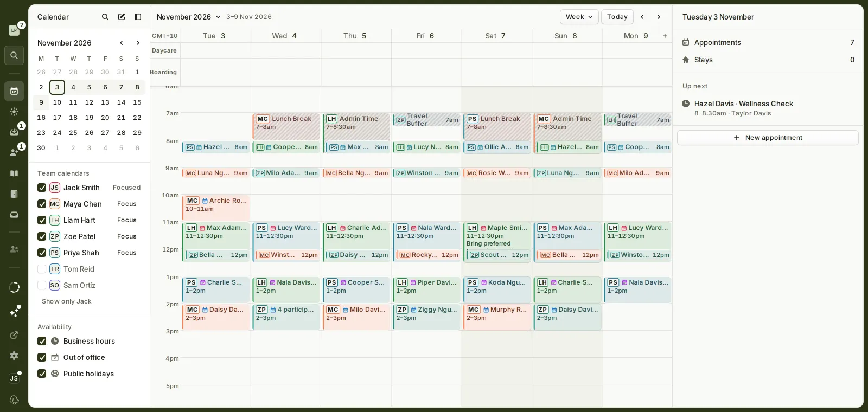
Task: Open the external link icon in the rail
Action: tap(14, 335)
